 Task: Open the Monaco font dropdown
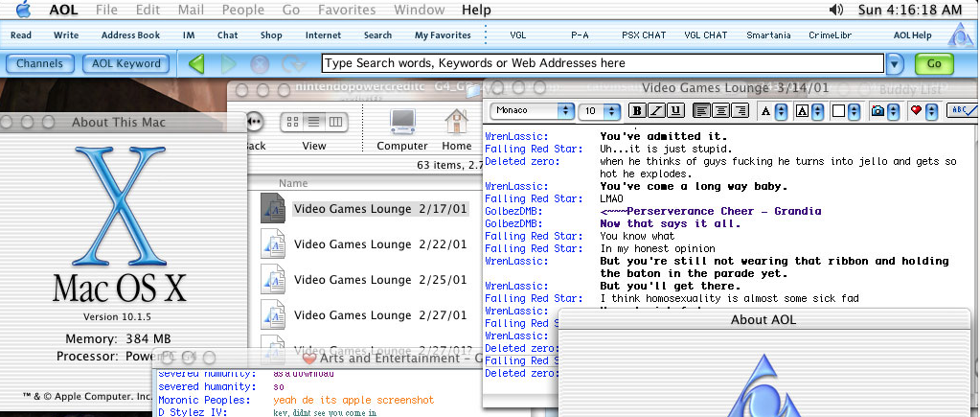[532, 110]
